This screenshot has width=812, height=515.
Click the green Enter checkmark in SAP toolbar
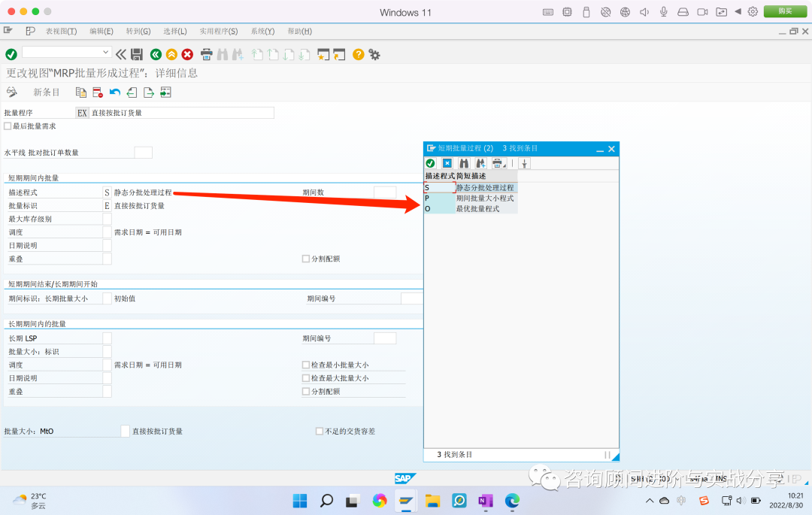pos(11,54)
